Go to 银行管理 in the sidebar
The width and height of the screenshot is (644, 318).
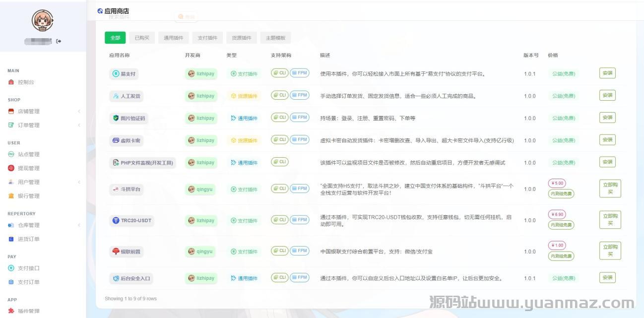pos(28,196)
